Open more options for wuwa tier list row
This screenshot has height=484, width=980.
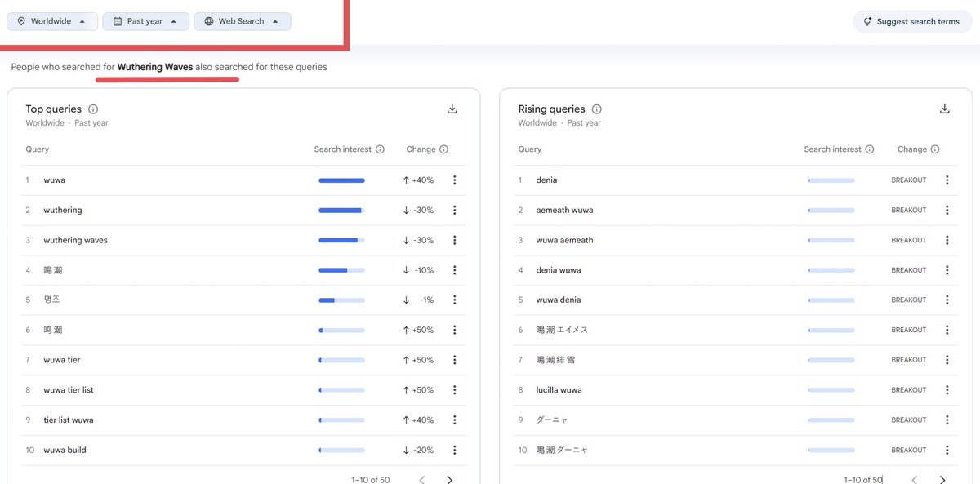click(455, 390)
